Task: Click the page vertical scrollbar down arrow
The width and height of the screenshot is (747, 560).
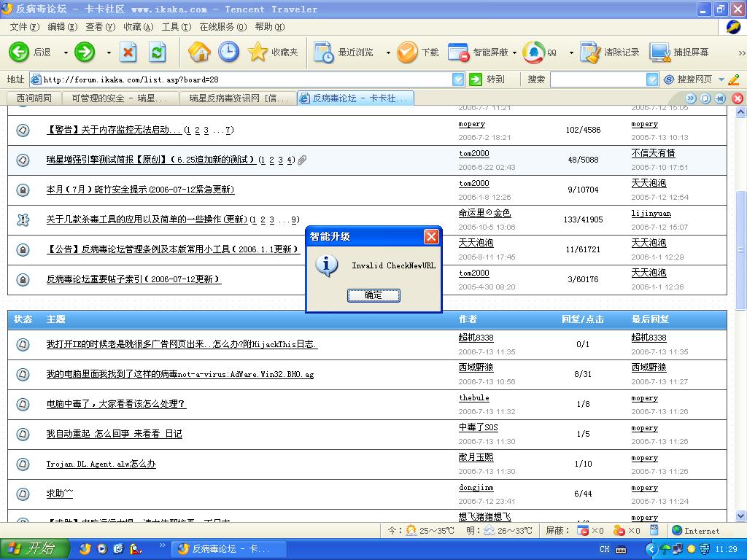Action: (740, 516)
